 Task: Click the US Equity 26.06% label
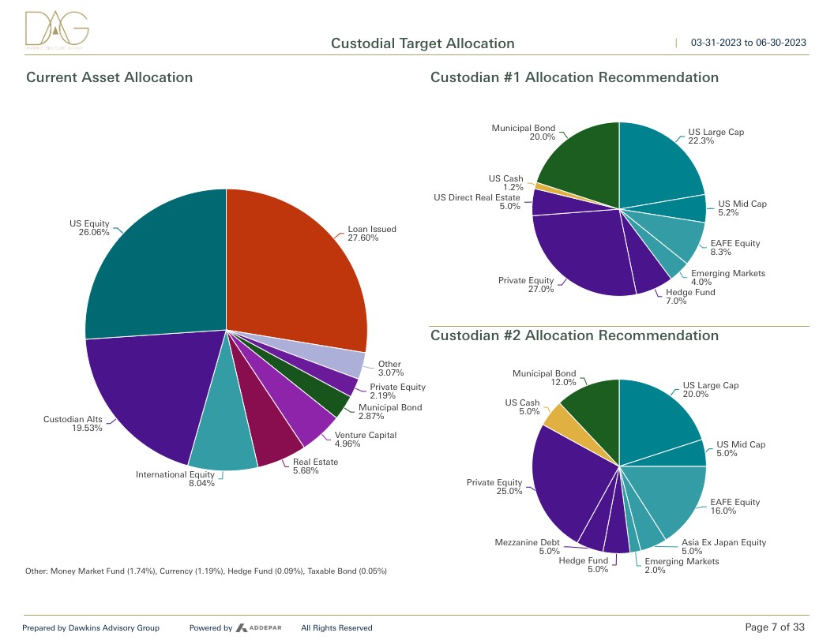point(89,227)
